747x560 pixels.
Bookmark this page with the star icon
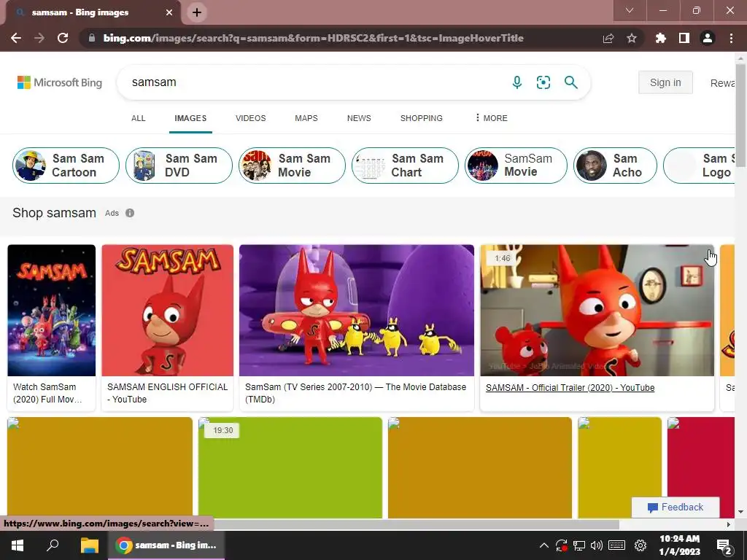pos(632,38)
